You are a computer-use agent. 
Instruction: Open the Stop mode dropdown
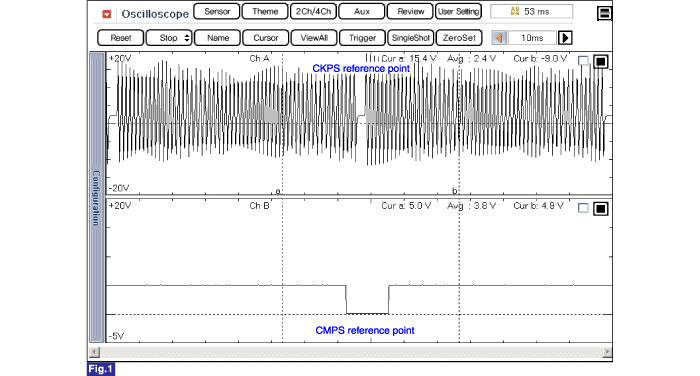[169, 38]
